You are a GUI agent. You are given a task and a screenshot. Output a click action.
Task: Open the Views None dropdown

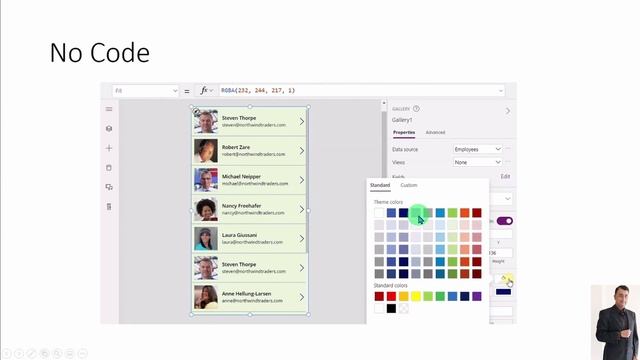(x=477, y=162)
